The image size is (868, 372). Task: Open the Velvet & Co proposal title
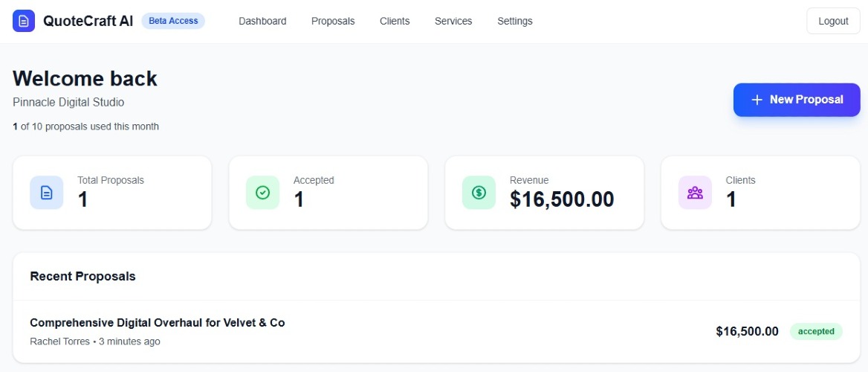pyautogui.click(x=158, y=323)
